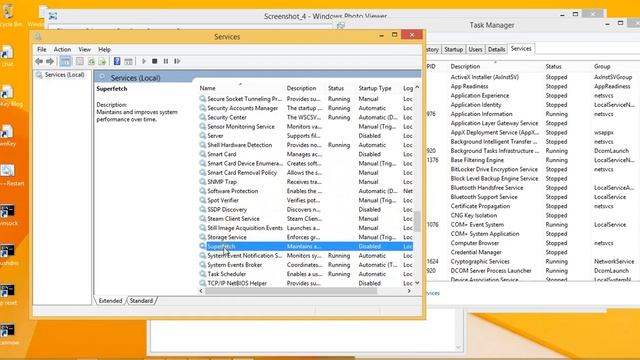Open the Details tab in Task Manager
The width and height of the screenshot is (640, 360).
pos(496,49)
